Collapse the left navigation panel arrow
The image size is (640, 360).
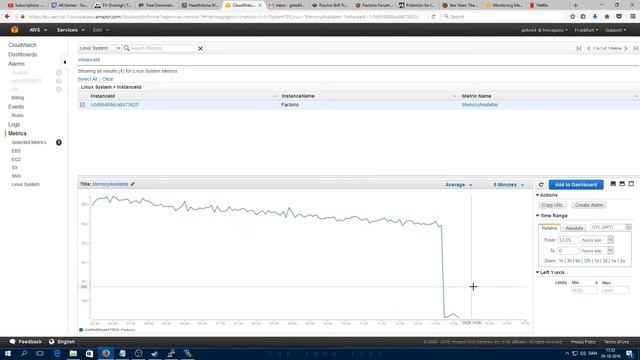click(x=64, y=62)
